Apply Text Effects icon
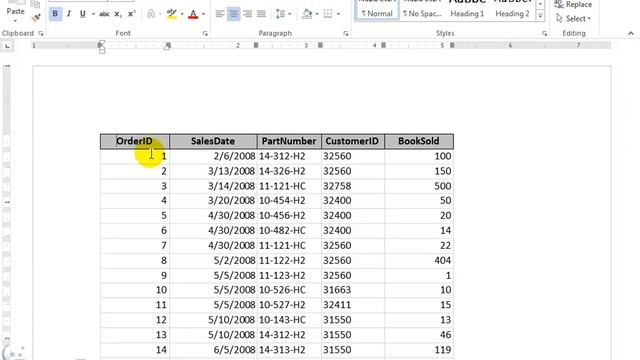640x360 pixels. [x=151, y=14]
